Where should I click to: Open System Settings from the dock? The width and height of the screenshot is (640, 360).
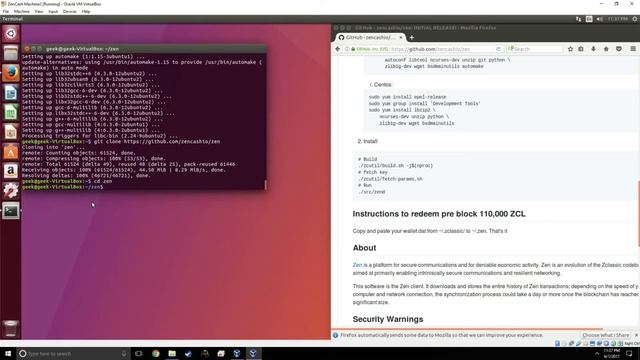pyautogui.click(x=11, y=191)
